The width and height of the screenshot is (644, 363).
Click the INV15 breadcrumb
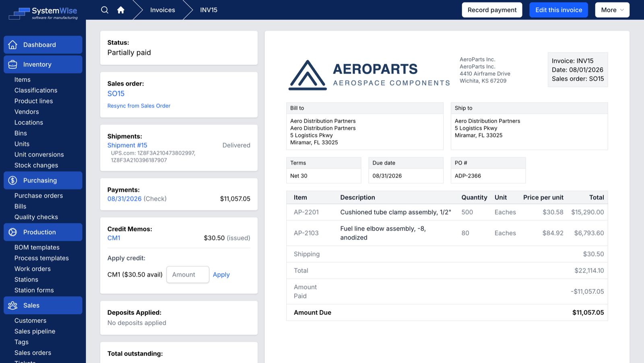pos(209,10)
